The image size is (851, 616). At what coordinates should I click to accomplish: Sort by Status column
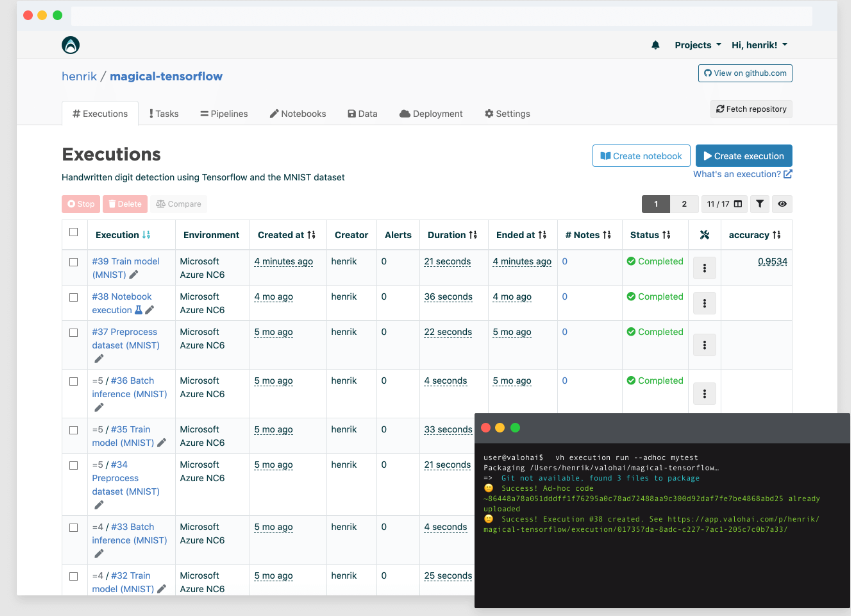tap(650, 235)
